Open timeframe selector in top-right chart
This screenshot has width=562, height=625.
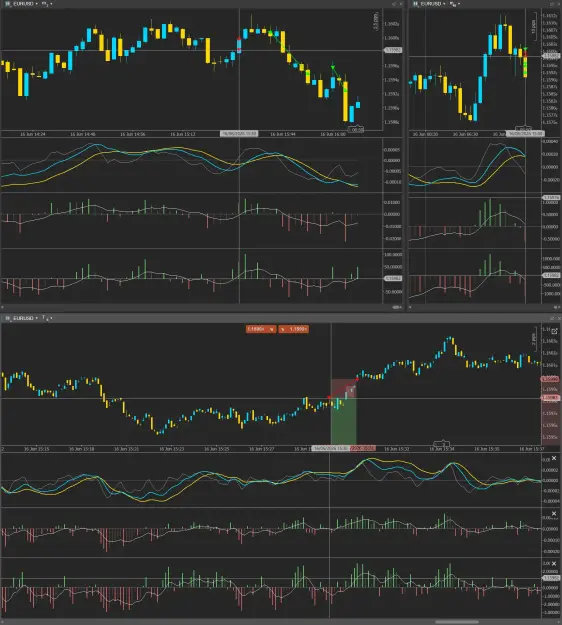point(455,4)
